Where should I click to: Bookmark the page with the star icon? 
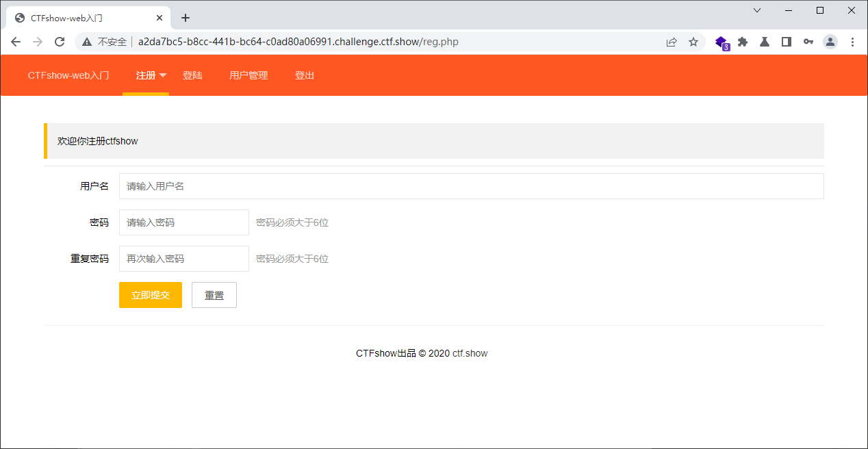[x=693, y=42]
